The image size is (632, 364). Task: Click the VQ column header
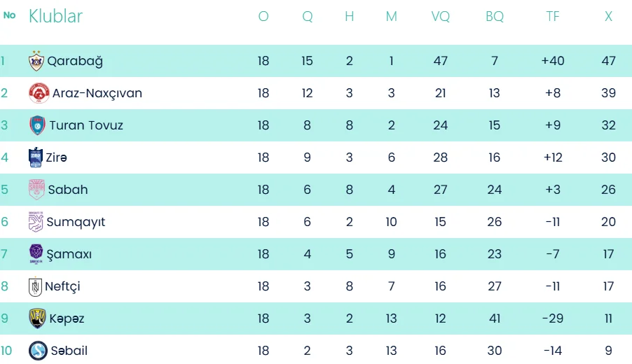click(440, 17)
